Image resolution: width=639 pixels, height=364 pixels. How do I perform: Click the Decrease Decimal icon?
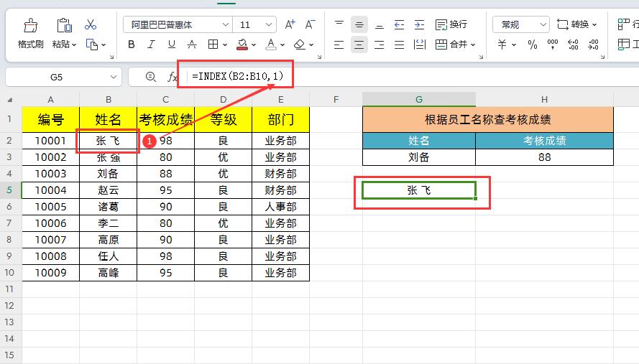coord(594,45)
